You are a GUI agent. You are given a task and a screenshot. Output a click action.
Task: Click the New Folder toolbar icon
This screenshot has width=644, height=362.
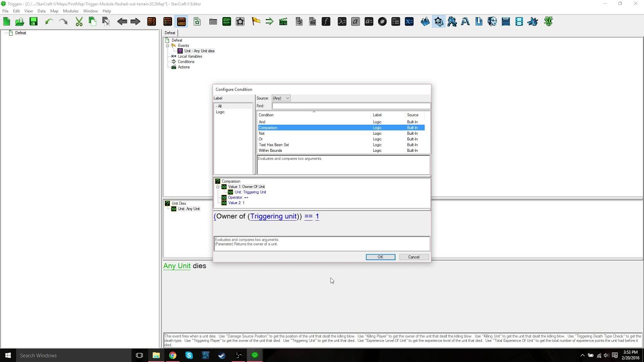(213, 22)
